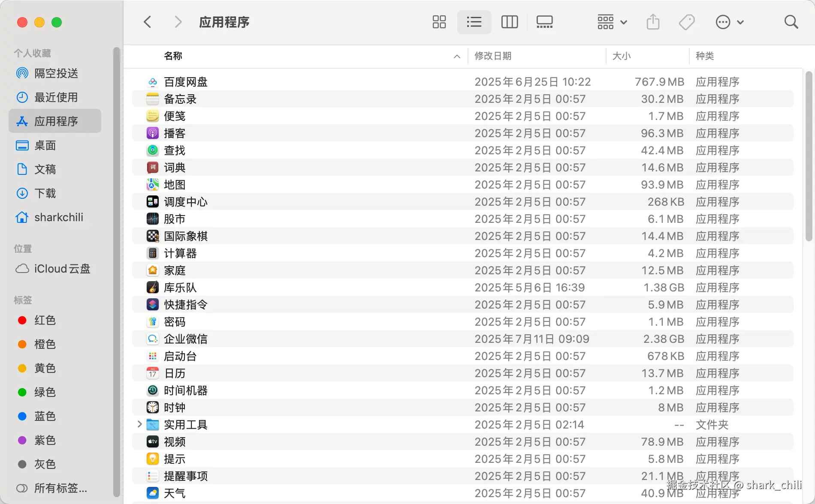Open the More actions ellipsis menu
The width and height of the screenshot is (815, 504).
coord(730,22)
